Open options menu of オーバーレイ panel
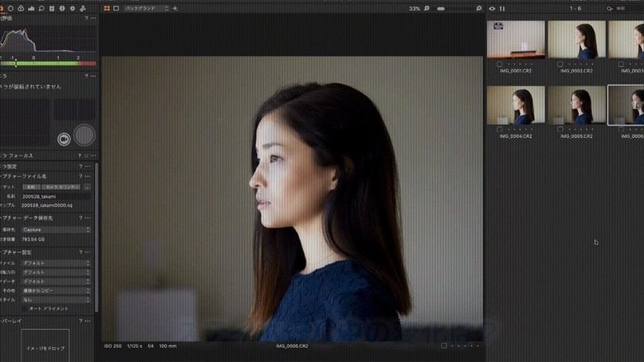Viewport: 644px width, 362px height. pyautogui.click(x=88, y=321)
